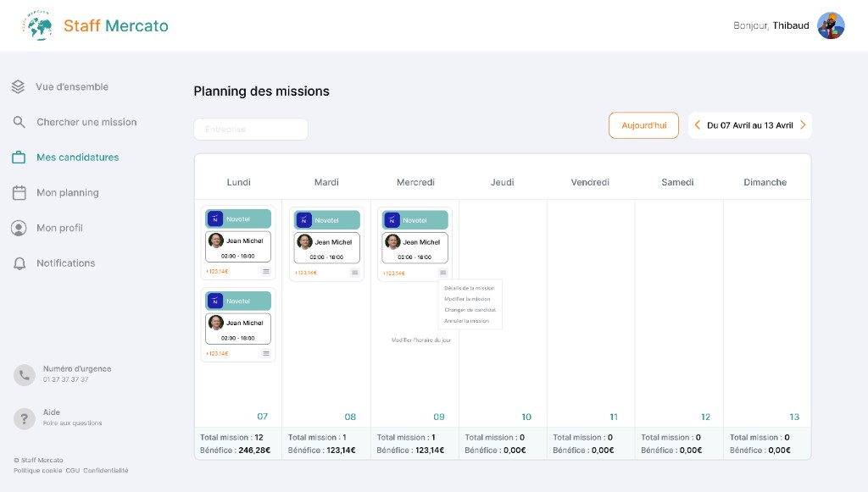This screenshot has height=492, width=868.
Task: Click the 02:00 - 18:00 time on Mercredi's card
Action: coord(415,257)
